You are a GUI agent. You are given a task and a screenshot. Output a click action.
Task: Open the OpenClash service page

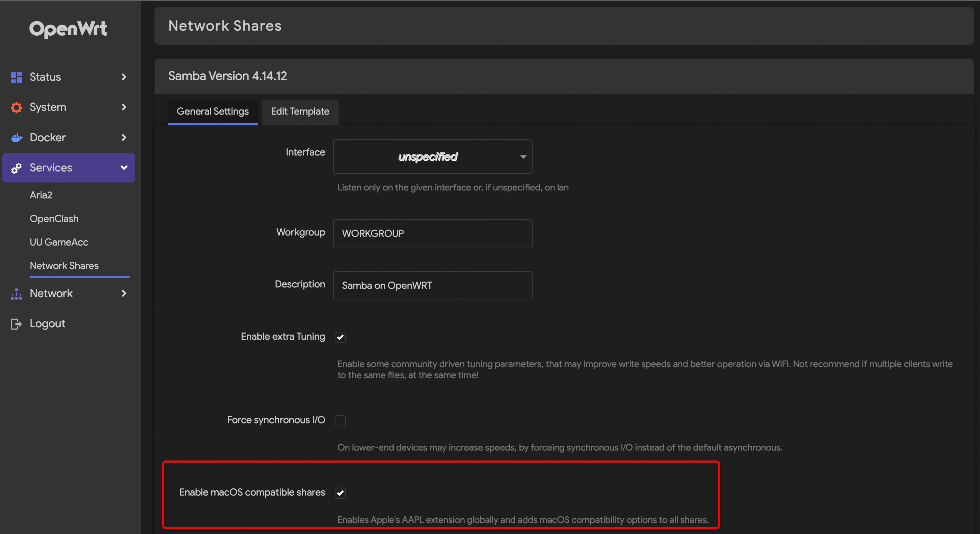coord(54,219)
